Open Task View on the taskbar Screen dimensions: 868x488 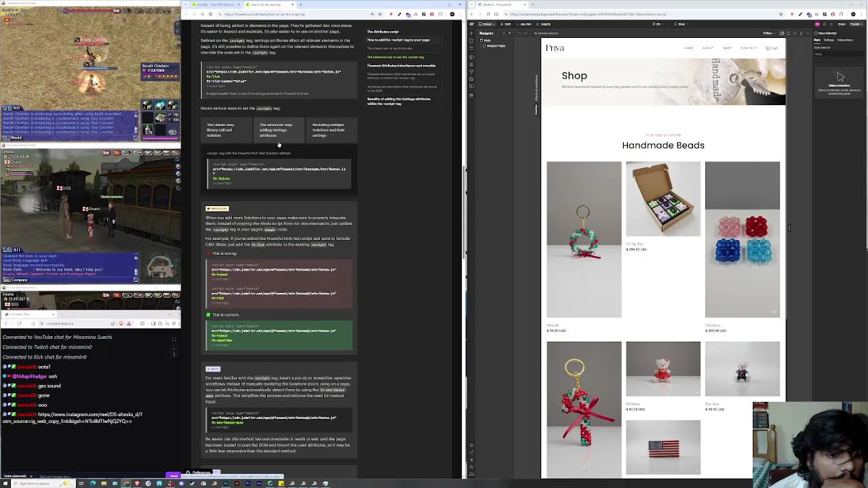click(81, 483)
